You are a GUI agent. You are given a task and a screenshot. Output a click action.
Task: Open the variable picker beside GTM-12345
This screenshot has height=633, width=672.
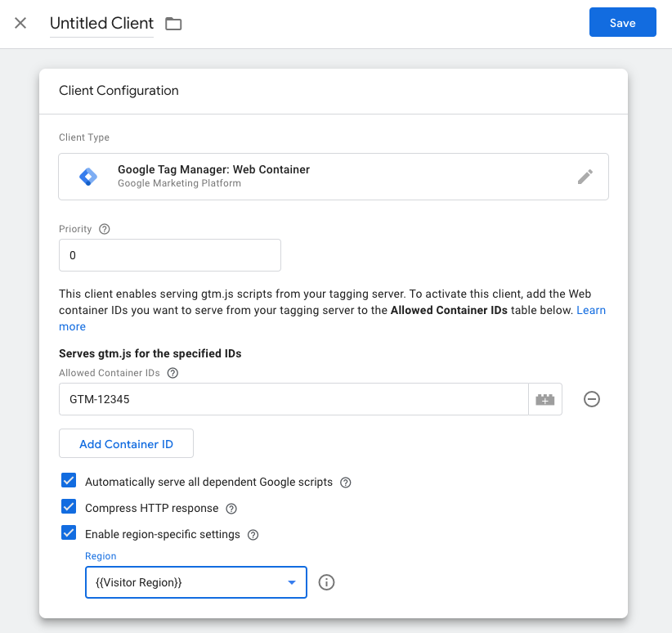pos(545,399)
